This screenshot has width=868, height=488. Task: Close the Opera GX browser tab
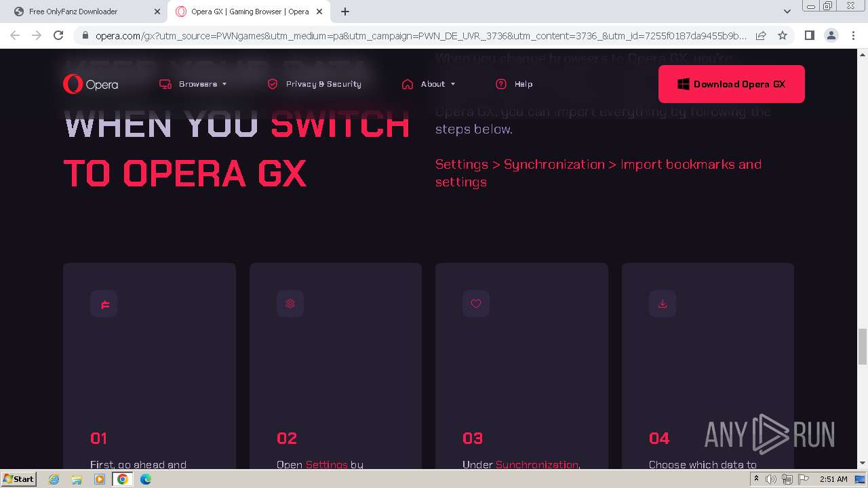click(319, 12)
